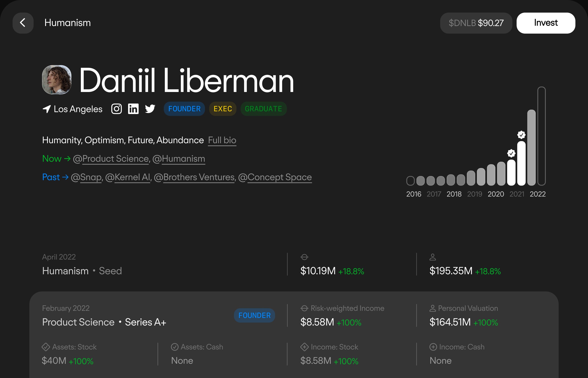The image size is (588, 378).
Task: Click the 2018 year label on the chart
Action: point(454,194)
